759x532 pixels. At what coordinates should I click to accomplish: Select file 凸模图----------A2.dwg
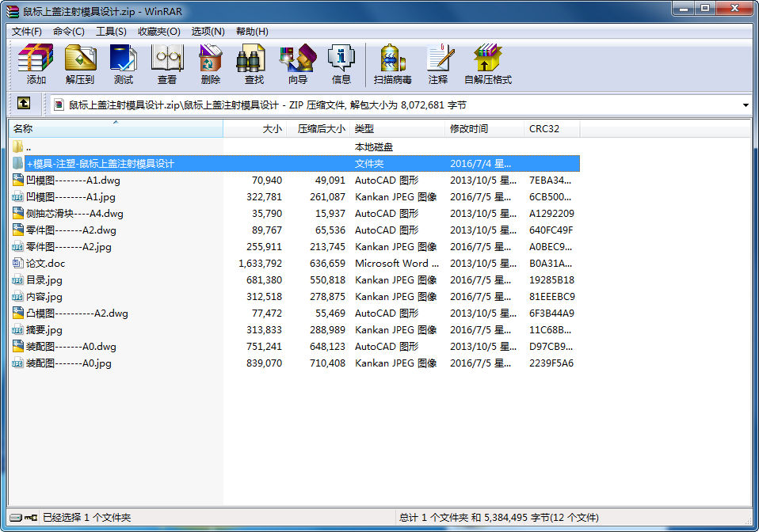[77, 313]
